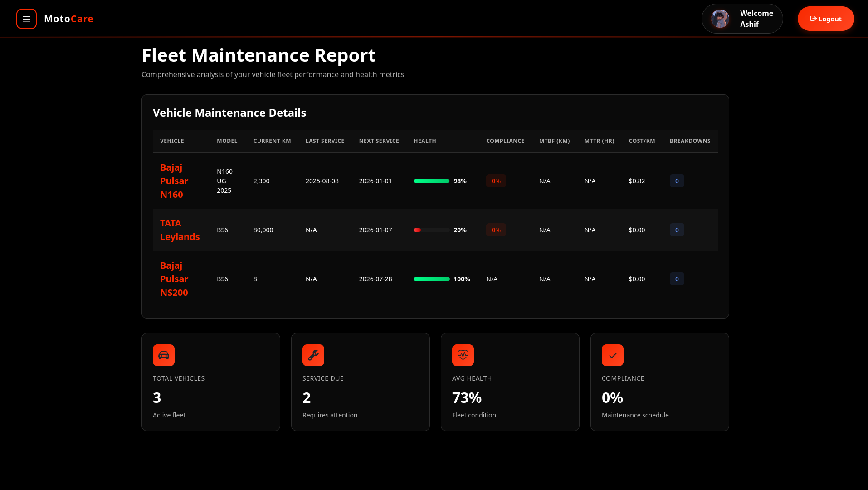Open the Bajaj Pulsar N160 vehicle link
Viewport: 868px width, 490px height.
point(174,181)
